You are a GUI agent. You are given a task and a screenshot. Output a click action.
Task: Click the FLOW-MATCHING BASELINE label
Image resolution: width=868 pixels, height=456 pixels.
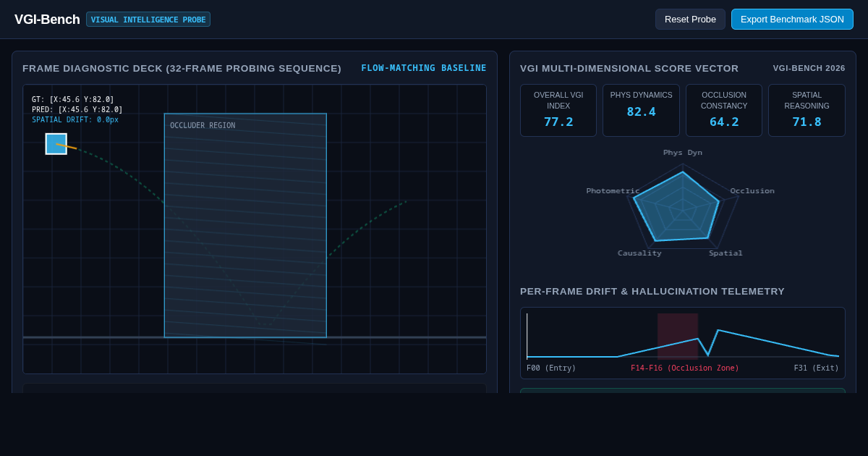coord(424,68)
